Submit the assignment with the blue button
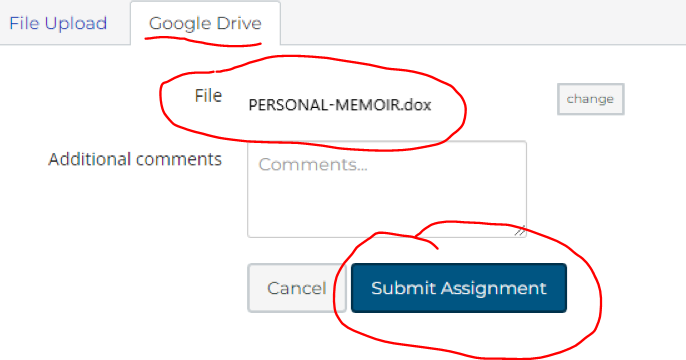This screenshot has width=686, height=360. coord(459,288)
